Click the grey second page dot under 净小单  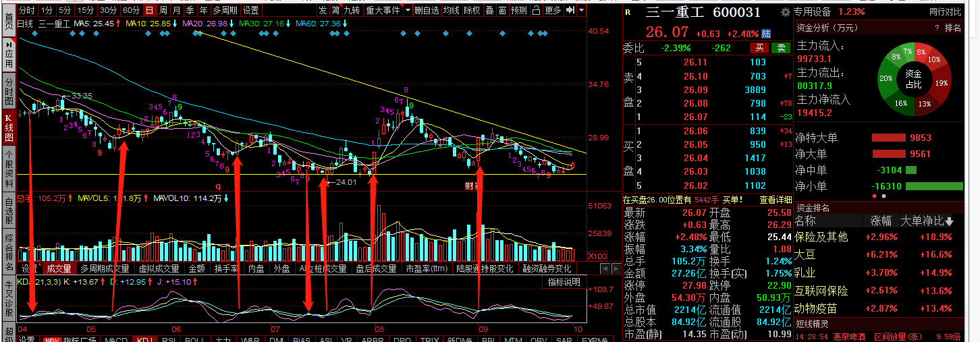point(885,196)
